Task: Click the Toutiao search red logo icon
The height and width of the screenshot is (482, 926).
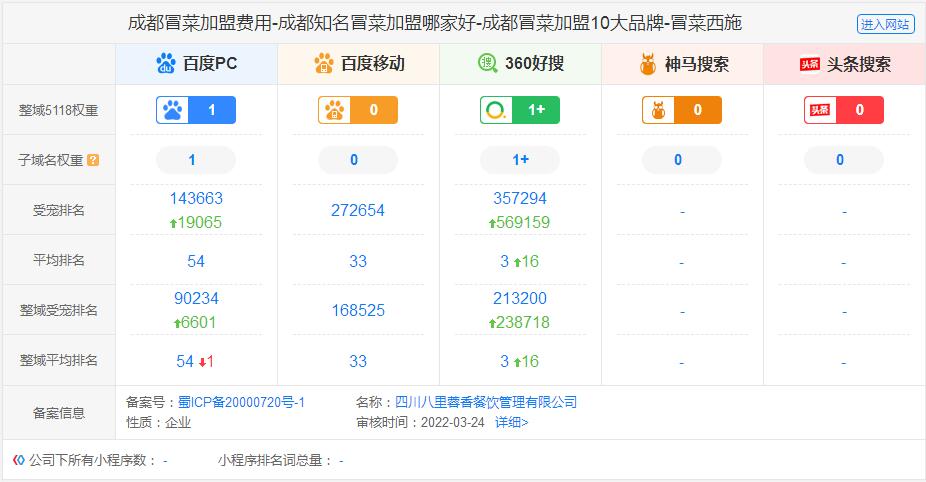Action: click(x=810, y=64)
